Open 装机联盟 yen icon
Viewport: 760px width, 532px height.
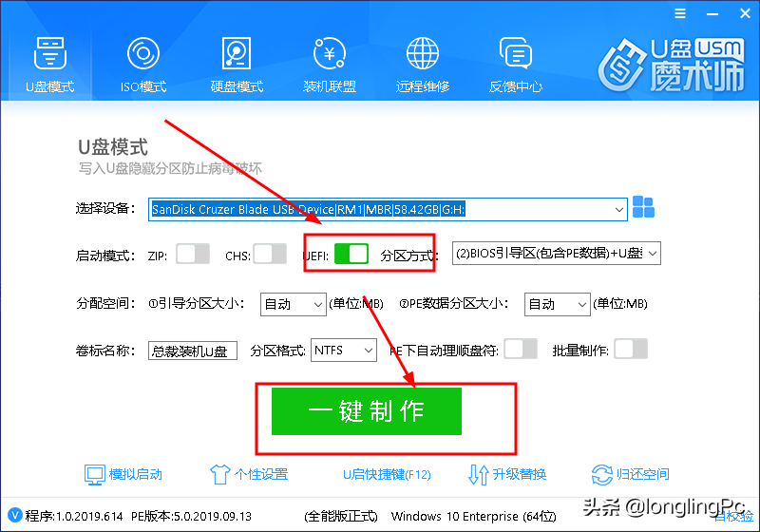[330, 53]
